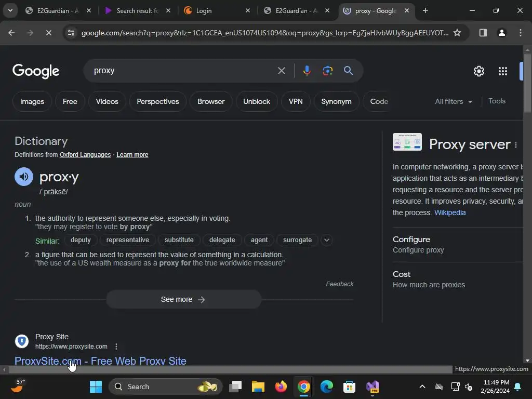Open Microsoft Edge from taskbar
Image resolution: width=532 pixels, height=399 pixels.
(326, 387)
